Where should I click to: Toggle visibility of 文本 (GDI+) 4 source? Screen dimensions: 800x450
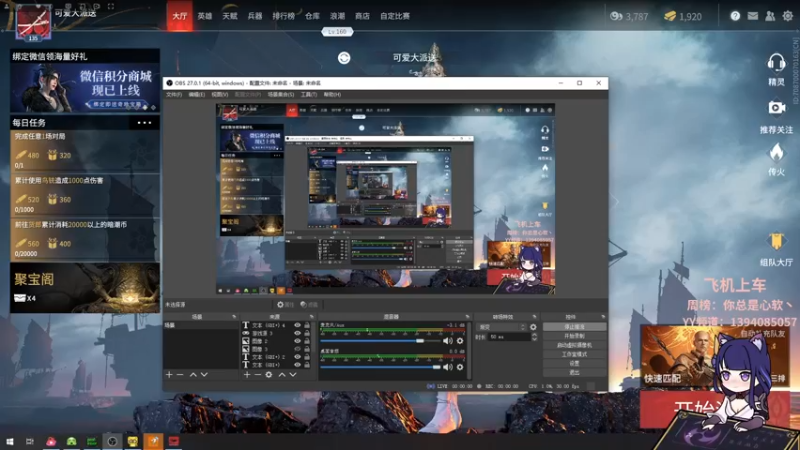click(297, 325)
